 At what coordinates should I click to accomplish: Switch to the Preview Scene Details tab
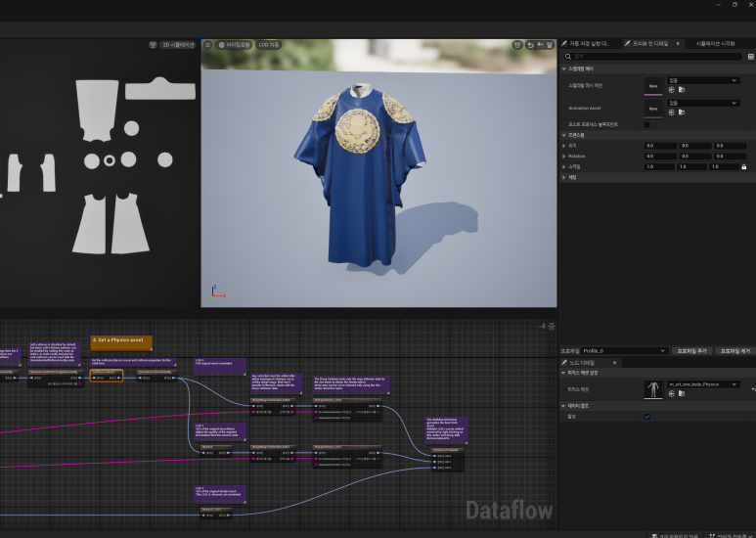(x=650, y=43)
